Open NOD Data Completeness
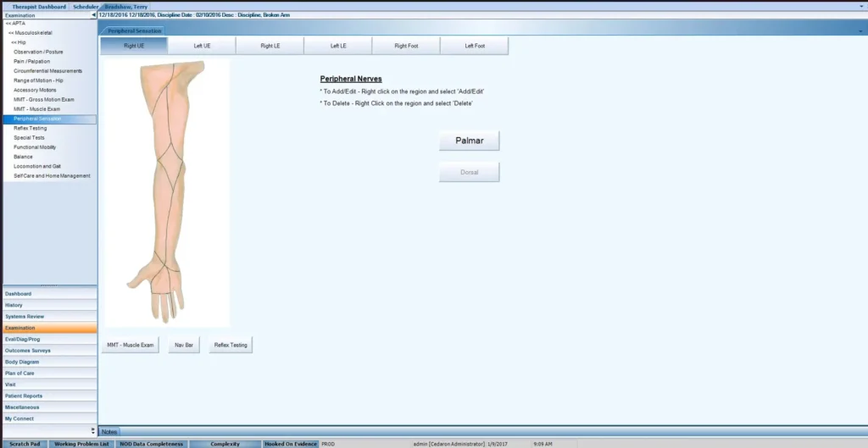868x448 pixels. coord(151,444)
